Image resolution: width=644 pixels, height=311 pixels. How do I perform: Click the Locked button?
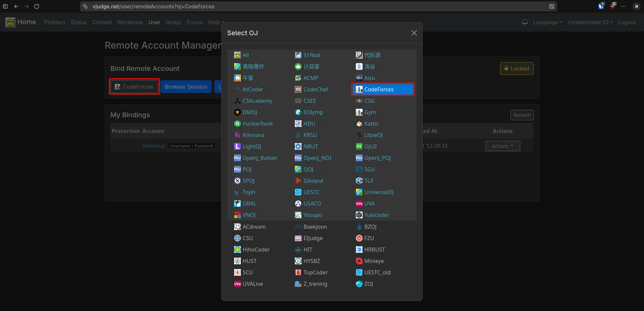517,69
